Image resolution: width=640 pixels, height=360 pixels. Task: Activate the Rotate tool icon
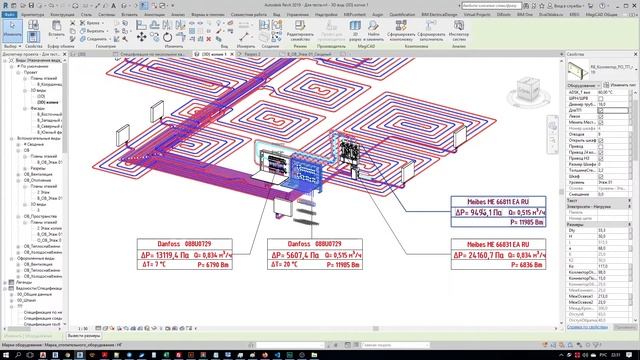pyautogui.click(x=167, y=37)
